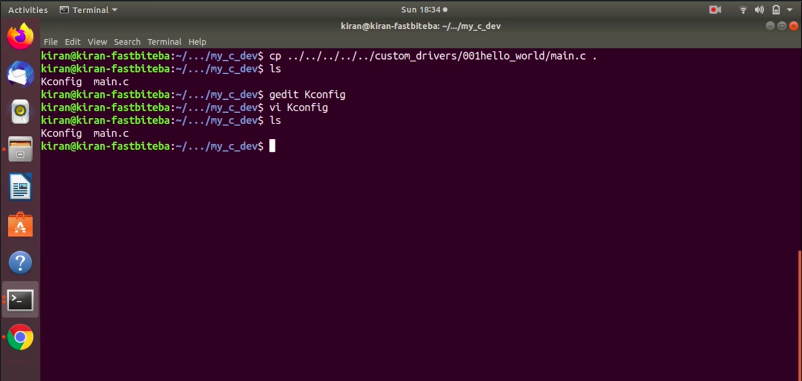Launch LibreOffice Writer from the dock
Screen dimensions: 802x381
(x=20, y=187)
